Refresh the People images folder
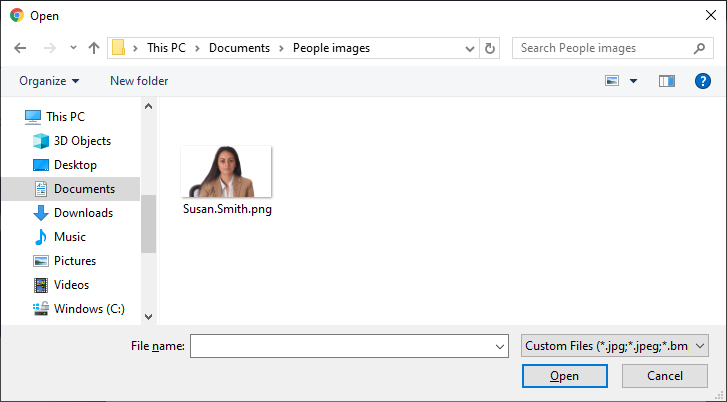727x402 pixels. (x=490, y=48)
